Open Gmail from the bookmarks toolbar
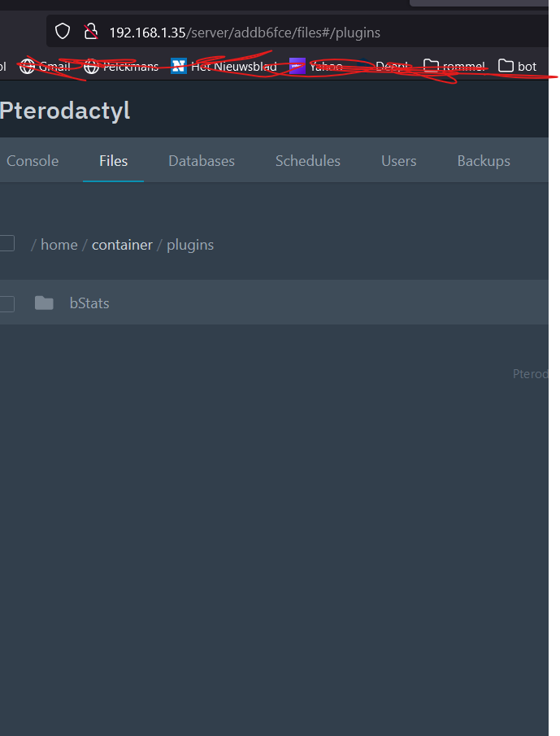 click(45, 66)
